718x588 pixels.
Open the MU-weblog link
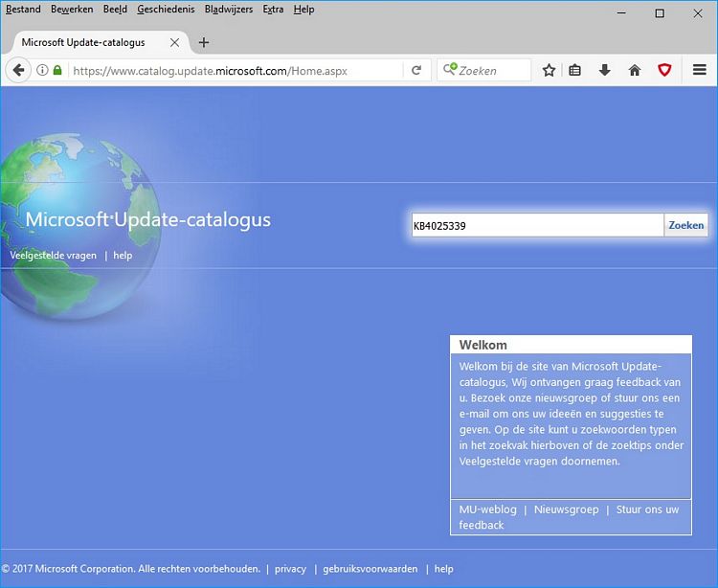[487, 509]
